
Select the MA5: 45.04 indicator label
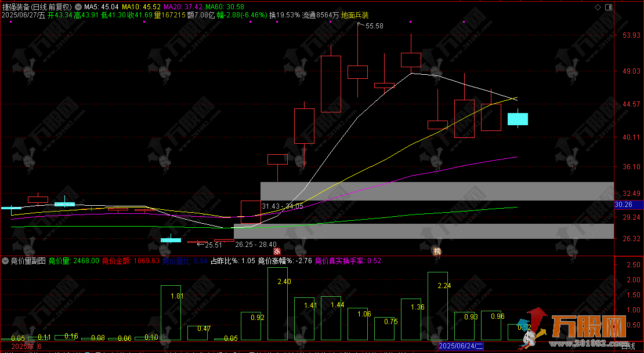102,7
